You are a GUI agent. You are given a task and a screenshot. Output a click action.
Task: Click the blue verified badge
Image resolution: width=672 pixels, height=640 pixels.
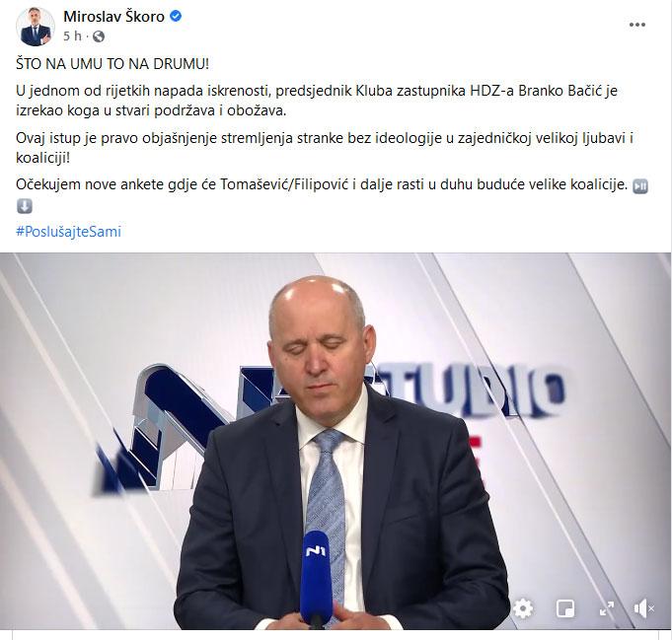click(x=176, y=17)
